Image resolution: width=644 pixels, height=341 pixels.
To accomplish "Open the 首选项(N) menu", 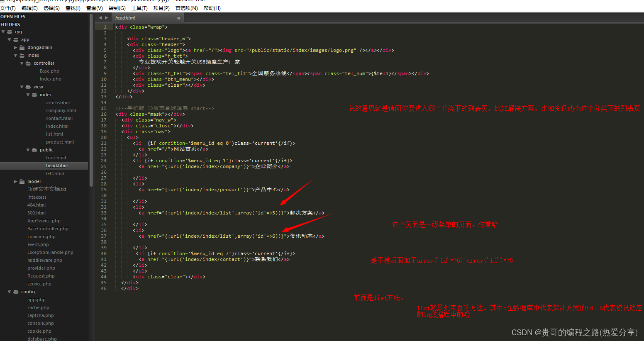I will [187, 8].
